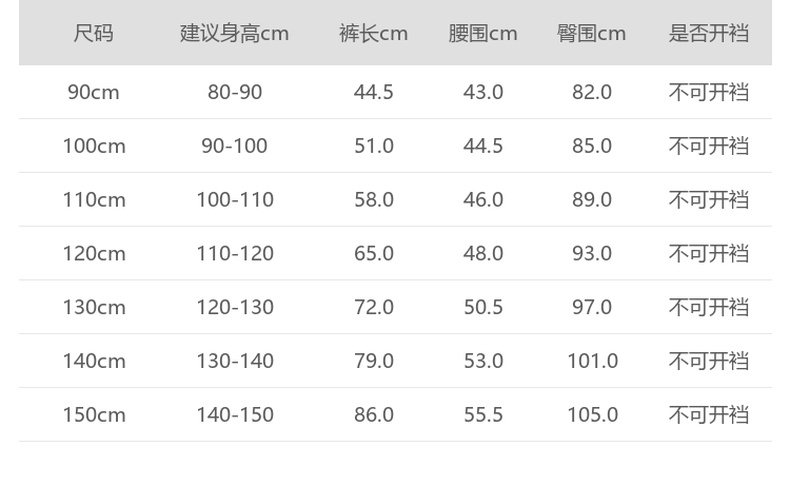Click 不可开裆 in the 90cm row
The height and width of the screenshot is (485, 790).
click(708, 92)
